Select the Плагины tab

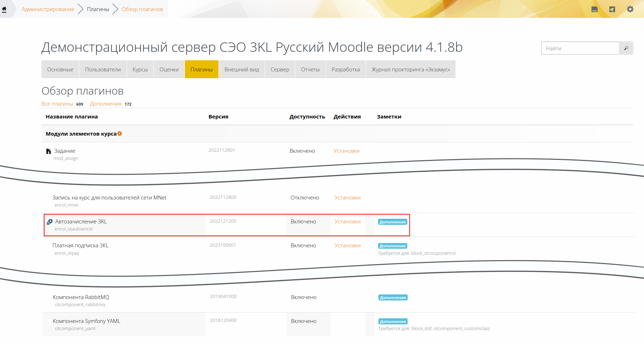(x=202, y=69)
